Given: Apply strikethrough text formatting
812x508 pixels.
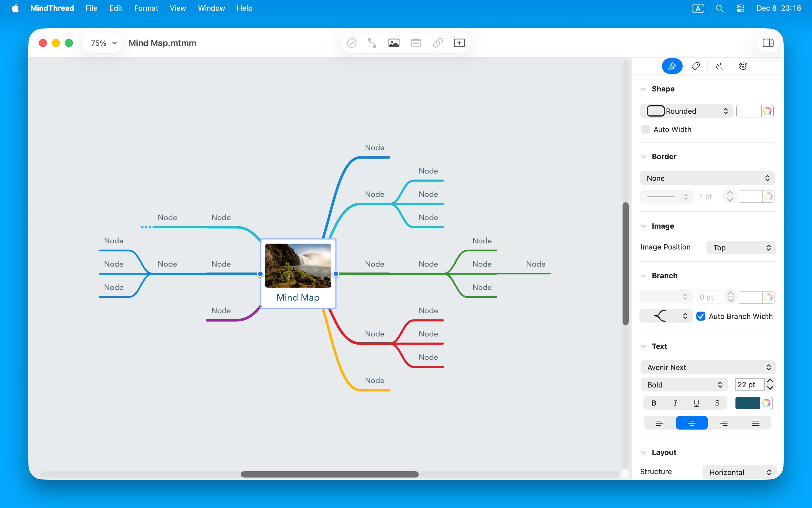Looking at the screenshot, I should (x=717, y=403).
